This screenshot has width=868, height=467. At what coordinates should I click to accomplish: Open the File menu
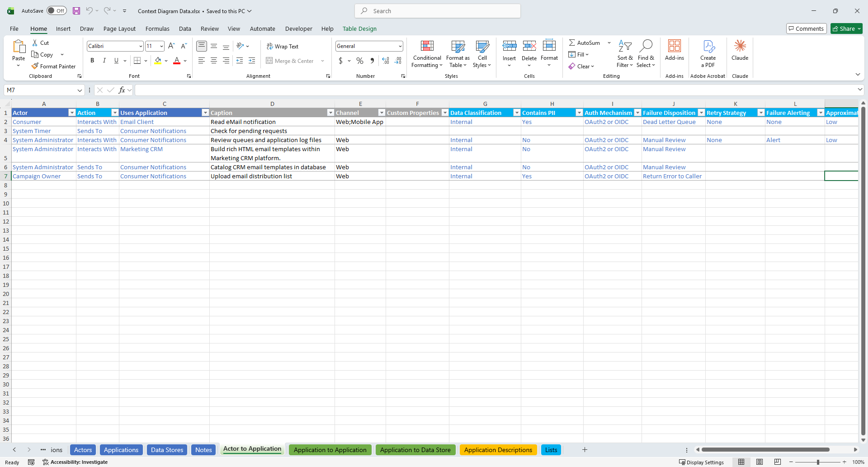coord(14,29)
